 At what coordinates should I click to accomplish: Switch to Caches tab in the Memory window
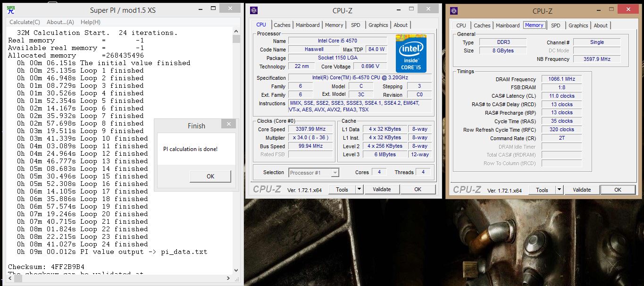482,25
